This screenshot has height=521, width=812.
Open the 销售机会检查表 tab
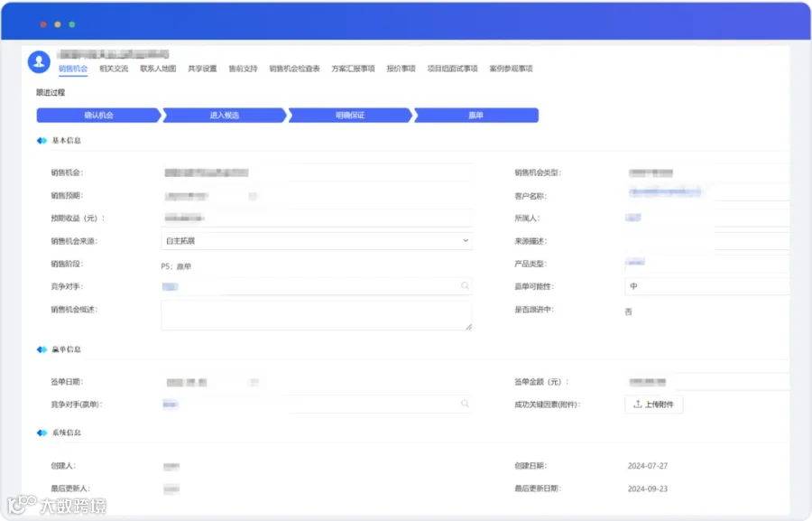(x=295, y=69)
